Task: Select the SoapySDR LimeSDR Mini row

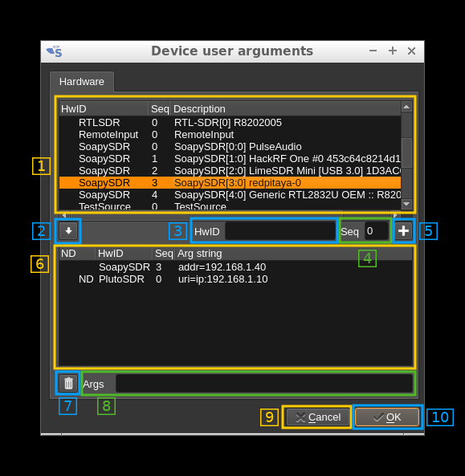Action: point(230,171)
